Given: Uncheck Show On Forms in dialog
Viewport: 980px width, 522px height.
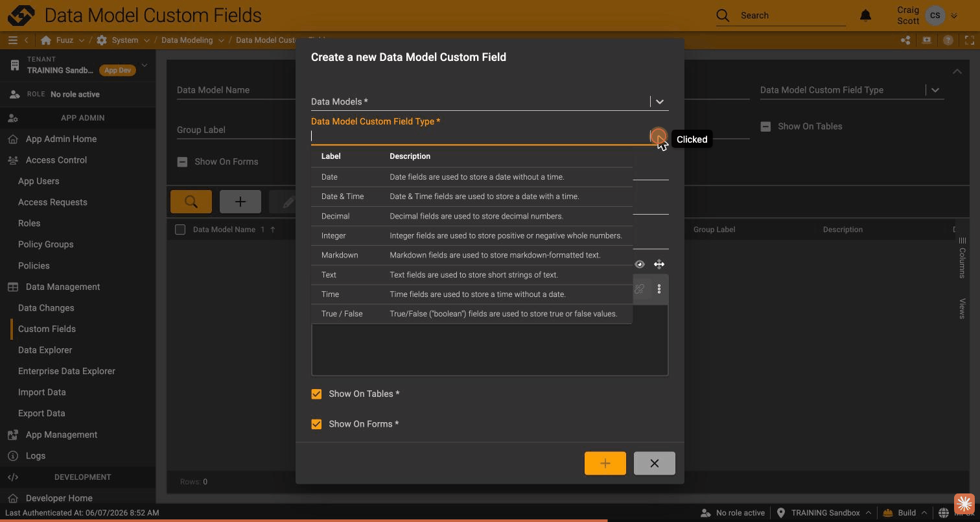Looking at the screenshot, I should 316,424.
